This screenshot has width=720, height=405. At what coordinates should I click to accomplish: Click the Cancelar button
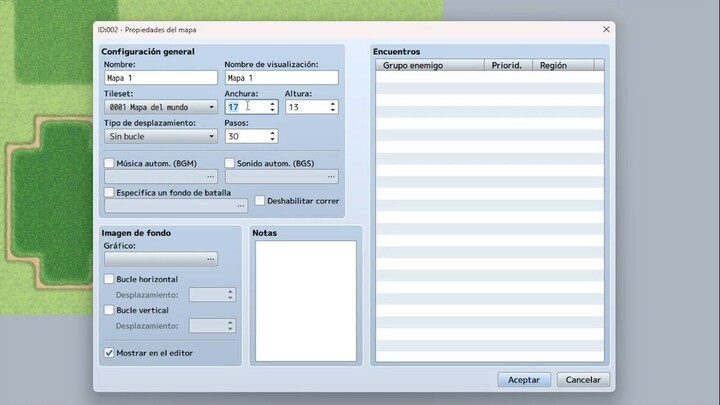583,380
